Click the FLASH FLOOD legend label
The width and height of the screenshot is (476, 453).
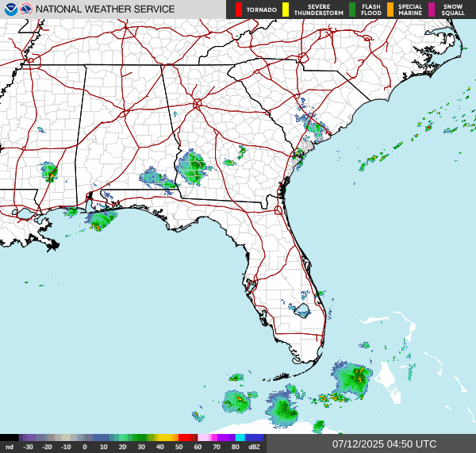tap(371, 10)
